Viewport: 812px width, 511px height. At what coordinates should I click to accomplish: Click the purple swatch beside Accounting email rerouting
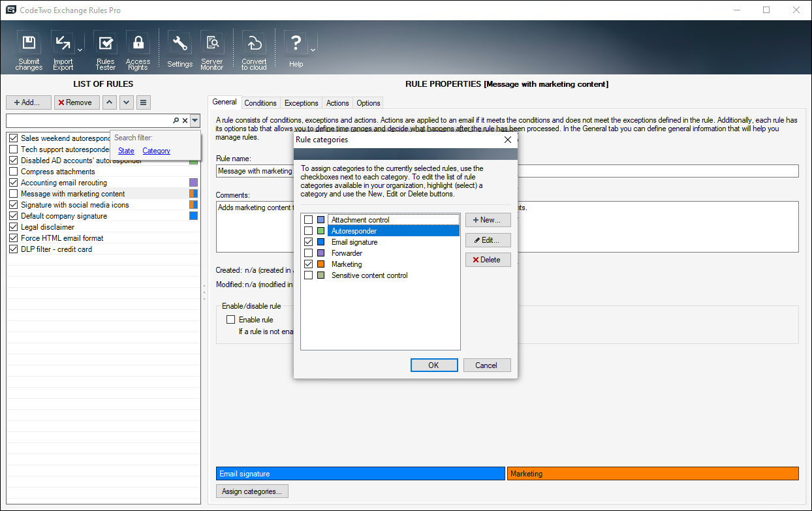click(x=193, y=183)
